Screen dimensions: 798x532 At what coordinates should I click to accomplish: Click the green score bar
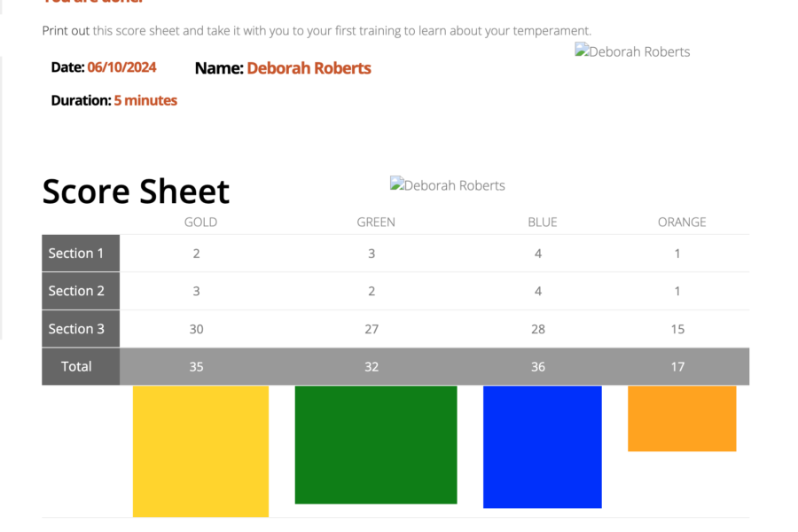[376, 444]
